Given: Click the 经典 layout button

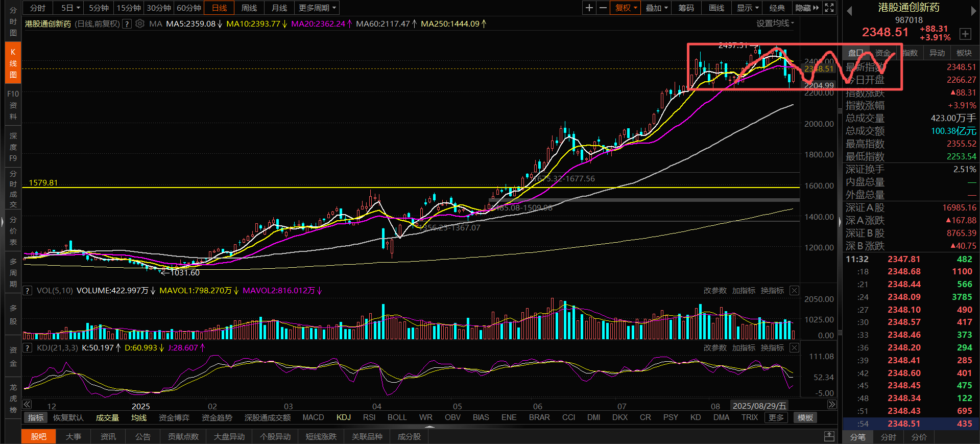Looking at the screenshot, I should [777, 8].
